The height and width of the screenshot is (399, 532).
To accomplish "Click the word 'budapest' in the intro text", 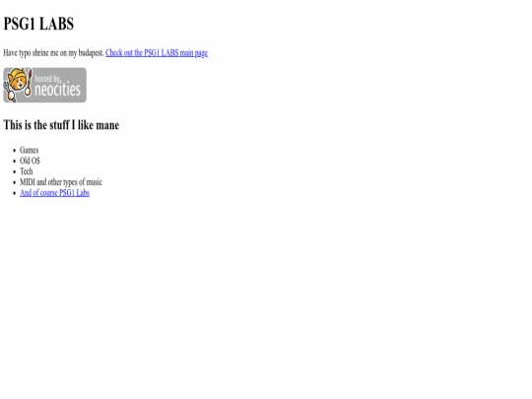I will click(91, 53).
